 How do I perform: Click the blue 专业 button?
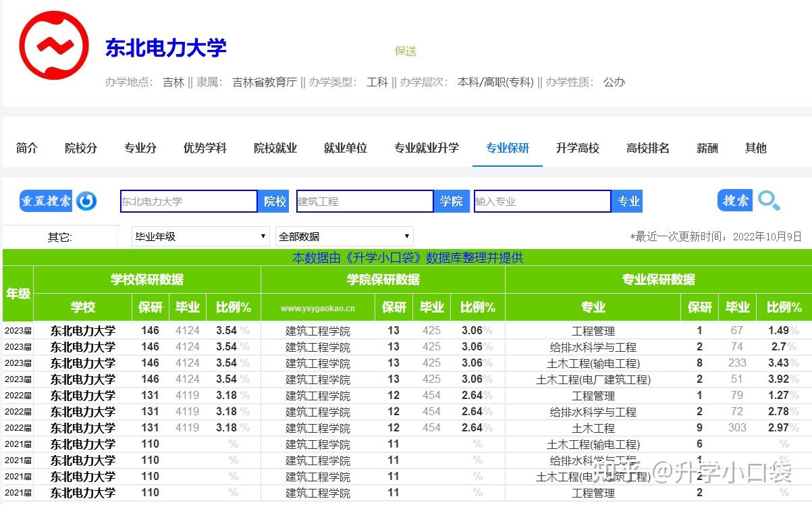628,201
